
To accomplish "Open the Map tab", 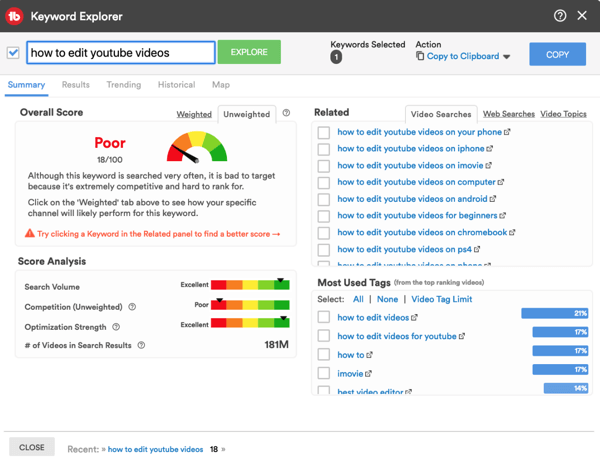I will (221, 85).
